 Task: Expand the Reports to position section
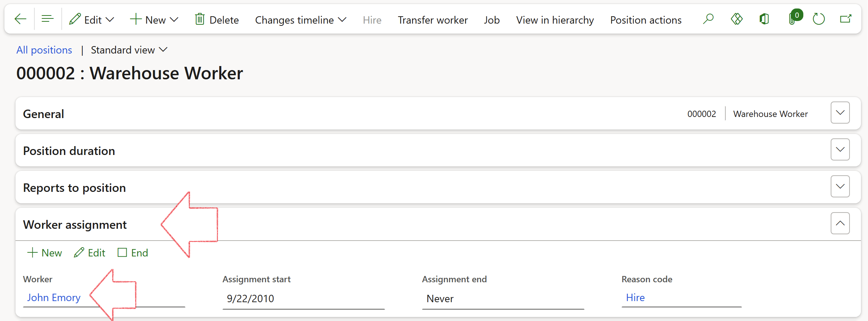[x=840, y=187]
